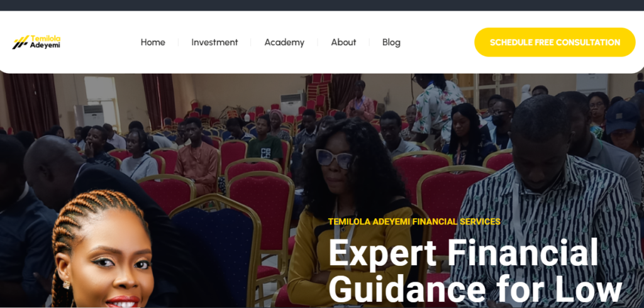644x308 pixels.
Task: Click the Temilola Adeyemi Financial Services tagline
Action: tap(414, 222)
